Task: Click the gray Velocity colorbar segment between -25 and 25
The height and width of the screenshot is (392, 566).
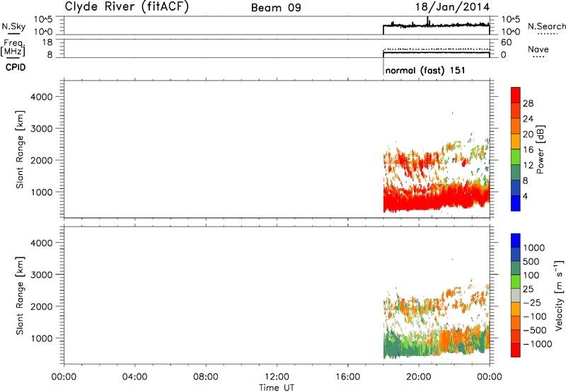Action: 516,296
